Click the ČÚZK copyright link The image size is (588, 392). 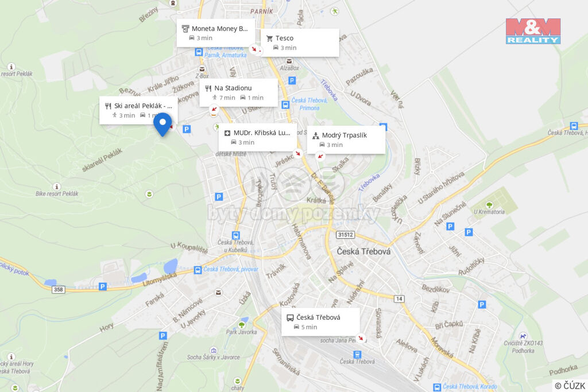click(x=570, y=386)
